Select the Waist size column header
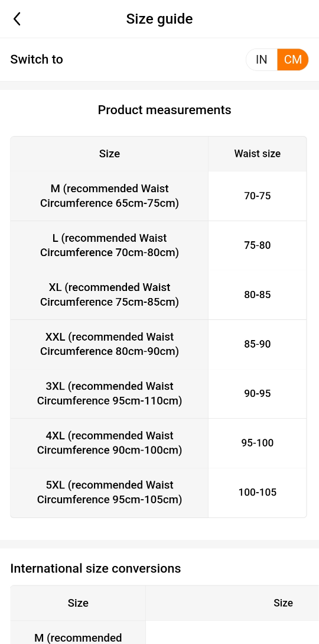The image size is (319, 644). (258, 154)
